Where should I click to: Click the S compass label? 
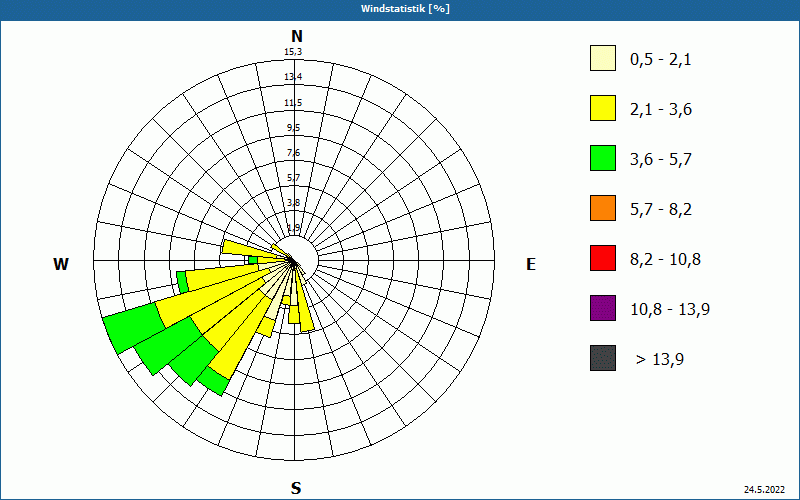[x=296, y=489]
